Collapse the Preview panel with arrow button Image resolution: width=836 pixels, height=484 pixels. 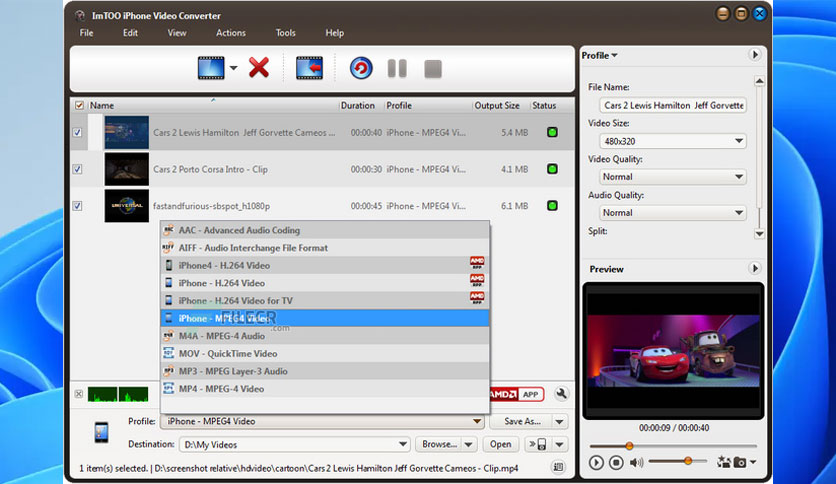pos(754,269)
